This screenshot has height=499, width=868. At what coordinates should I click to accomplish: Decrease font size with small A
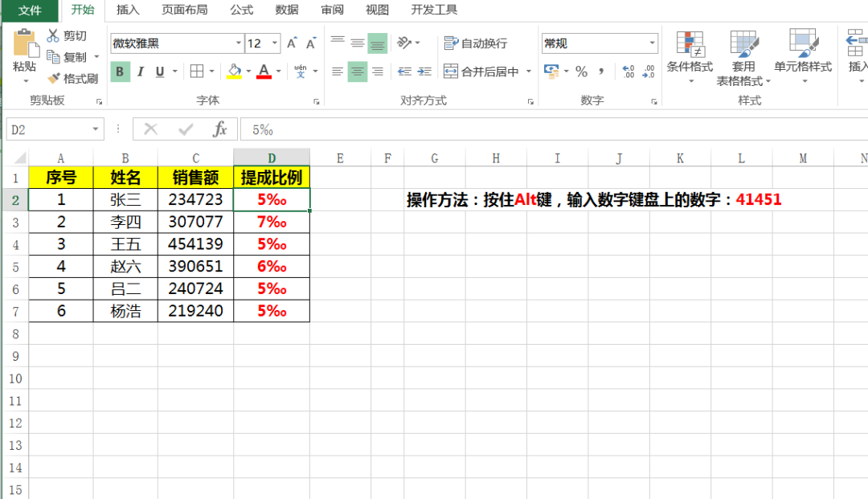pyautogui.click(x=311, y=43)
